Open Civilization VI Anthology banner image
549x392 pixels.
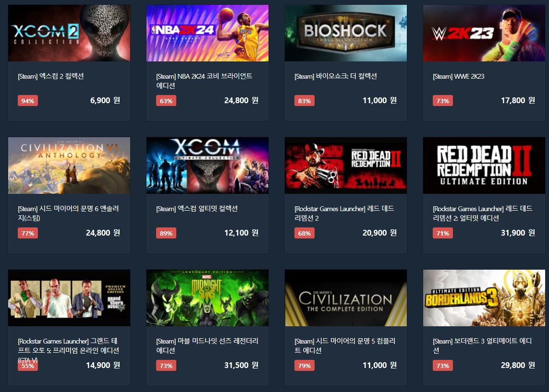(69, 166)
